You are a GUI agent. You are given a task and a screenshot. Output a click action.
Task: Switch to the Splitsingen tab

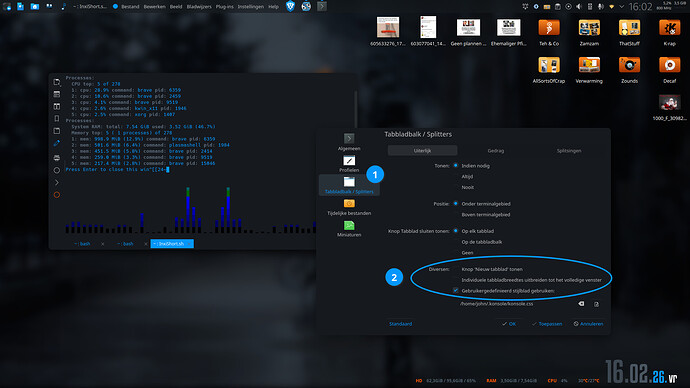(x=569, y=150)
